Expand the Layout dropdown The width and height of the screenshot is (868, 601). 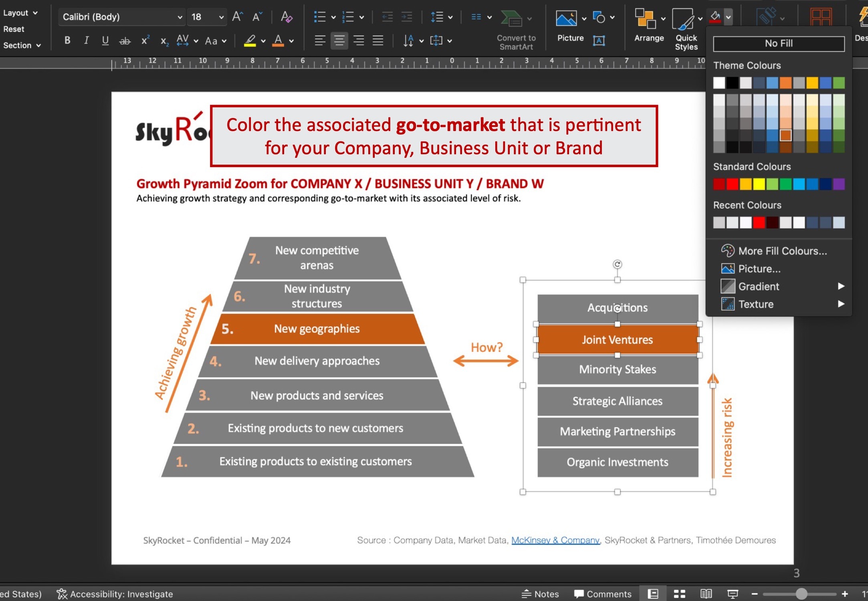tap(20, 13)
